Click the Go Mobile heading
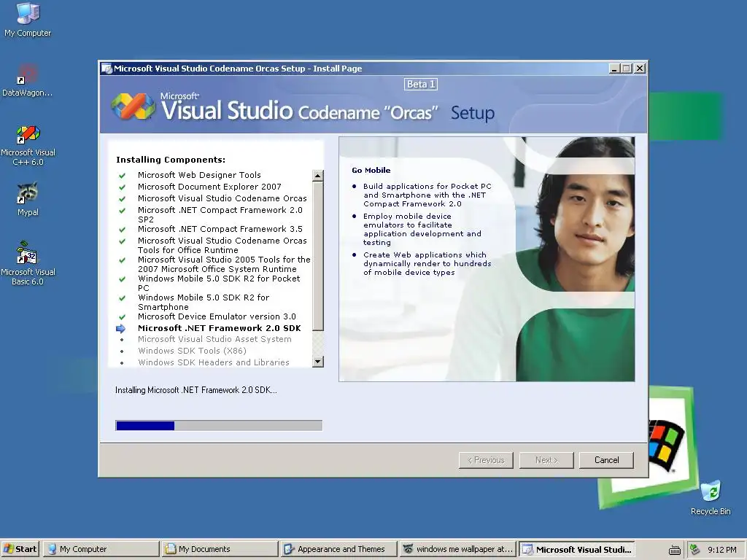Image resolution: width=747 pixels, height=560 pixels. point(371,170)
